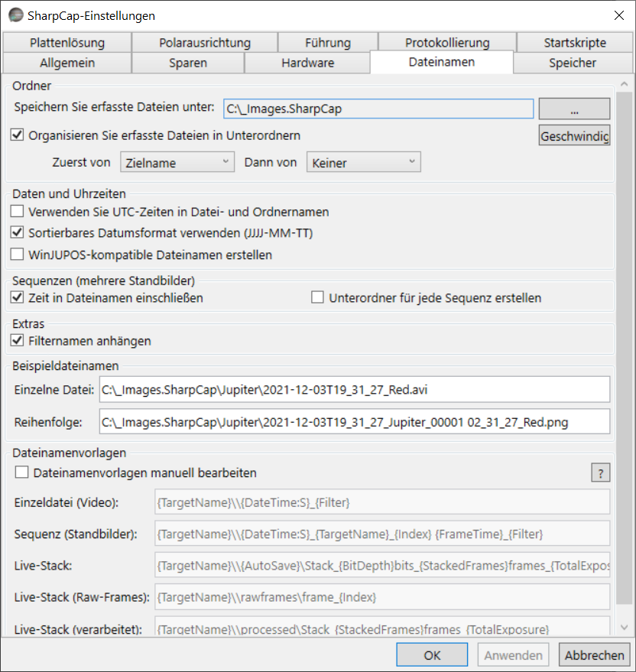
Task: Click the Dateinamenvorlagen heading
Action: (x=70, y=453)
